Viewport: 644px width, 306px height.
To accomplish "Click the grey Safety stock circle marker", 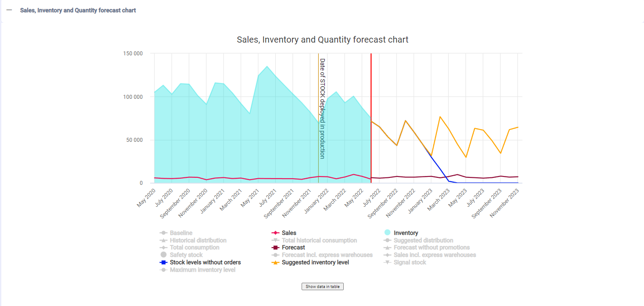I will pos(163,255).
